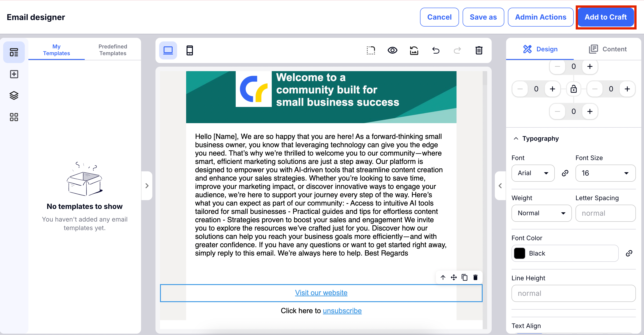
Task: Click the Line Height input field
Action: click(573, 293)
